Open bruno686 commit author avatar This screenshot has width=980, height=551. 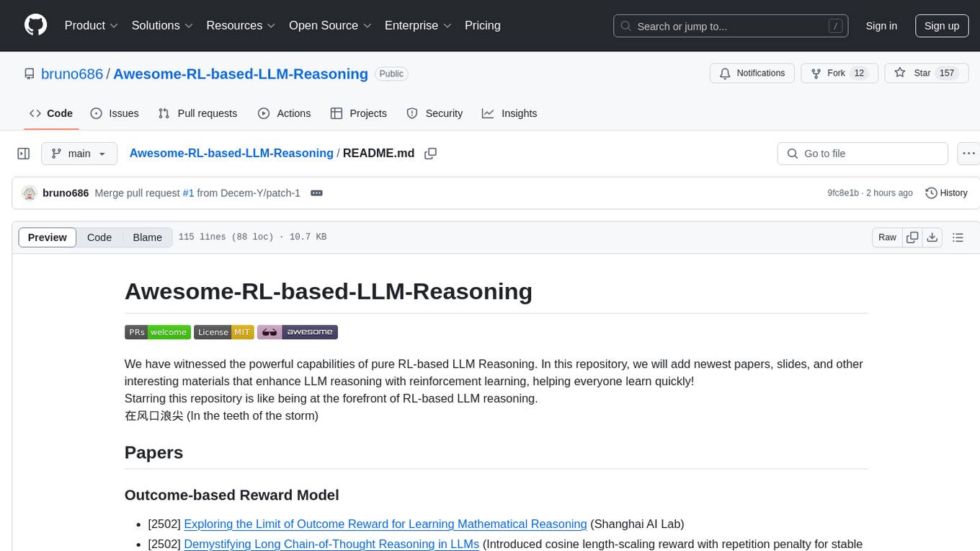coord(30,193)
